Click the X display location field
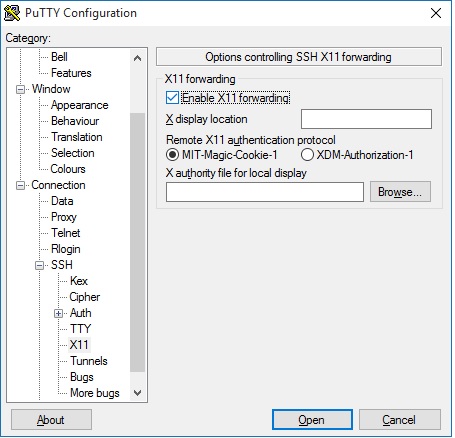The width and height of the screenshot is (455, 438). point(366,119)
